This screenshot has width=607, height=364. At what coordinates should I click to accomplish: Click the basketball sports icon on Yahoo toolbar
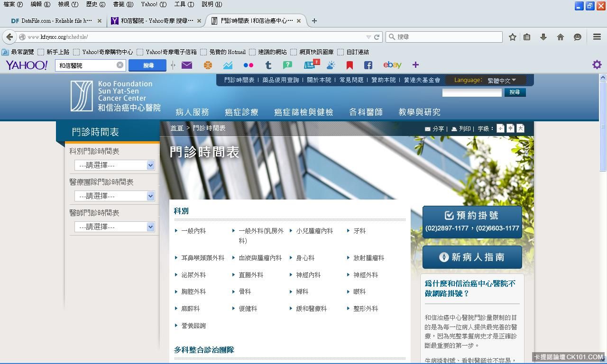208,65
